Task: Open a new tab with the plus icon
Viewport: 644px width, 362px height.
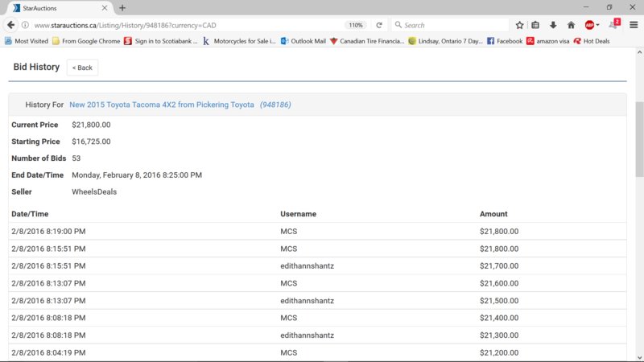Action: click(122, 8)
